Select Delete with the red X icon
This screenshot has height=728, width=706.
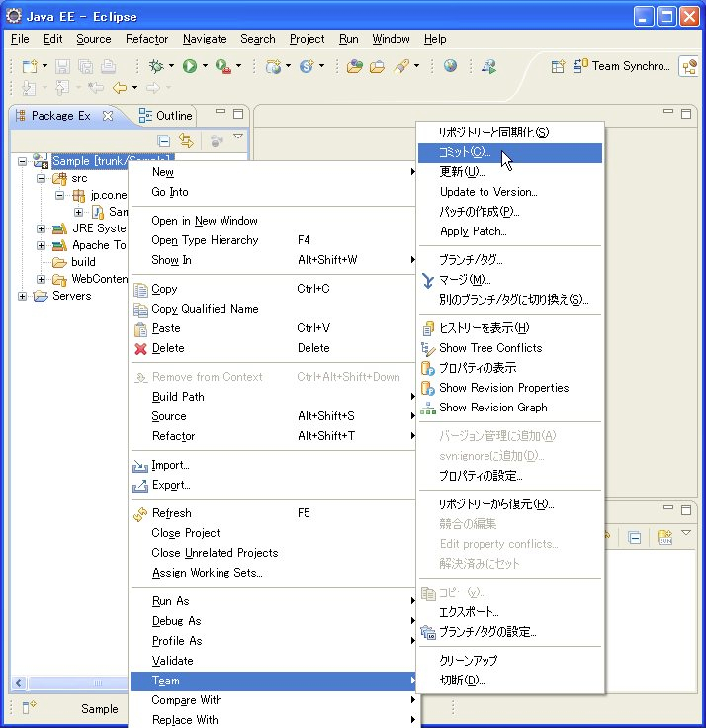pyautogui.click(x=273, y=348)
